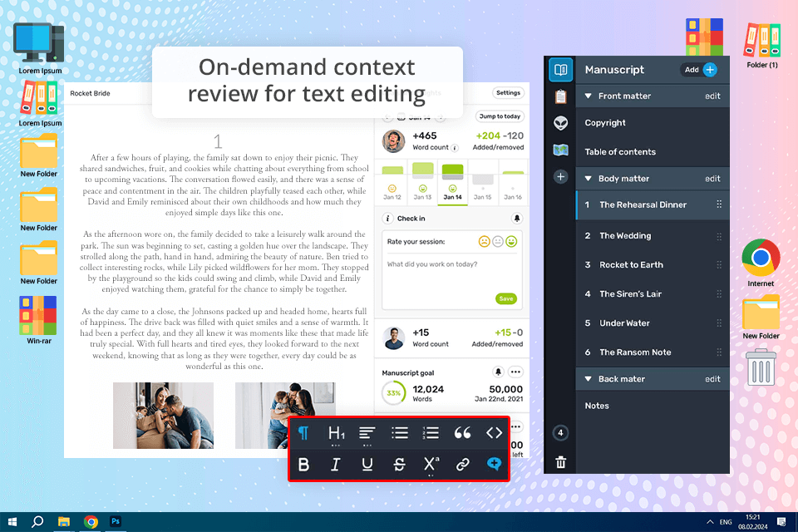Open the map sidebar icon
The width and height of the screenshot is (798, 532).
560,150
